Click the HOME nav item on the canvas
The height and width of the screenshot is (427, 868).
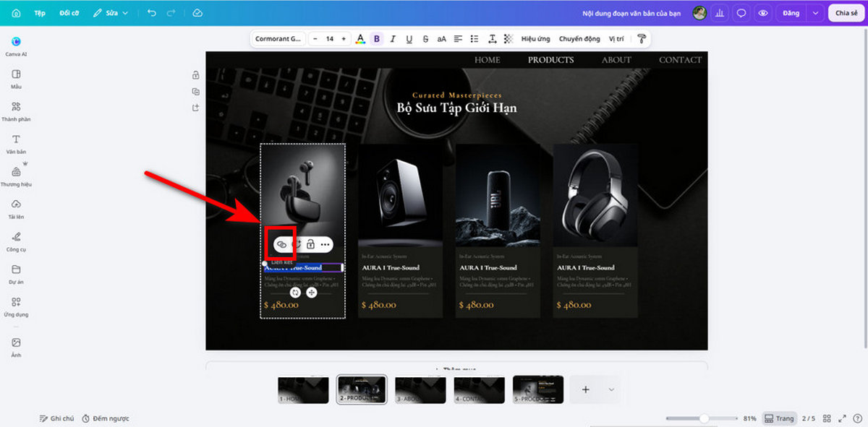(x=487, y=60)
